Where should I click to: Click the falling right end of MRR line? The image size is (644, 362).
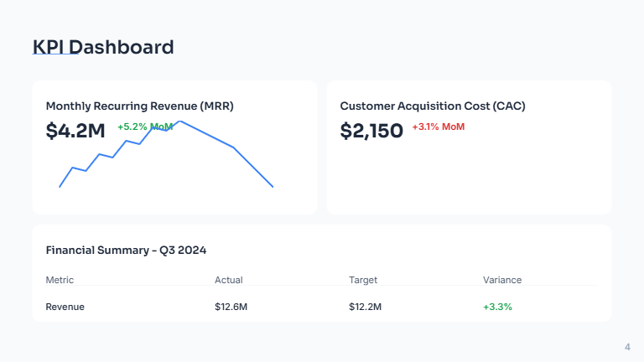(x=272, y=186)
